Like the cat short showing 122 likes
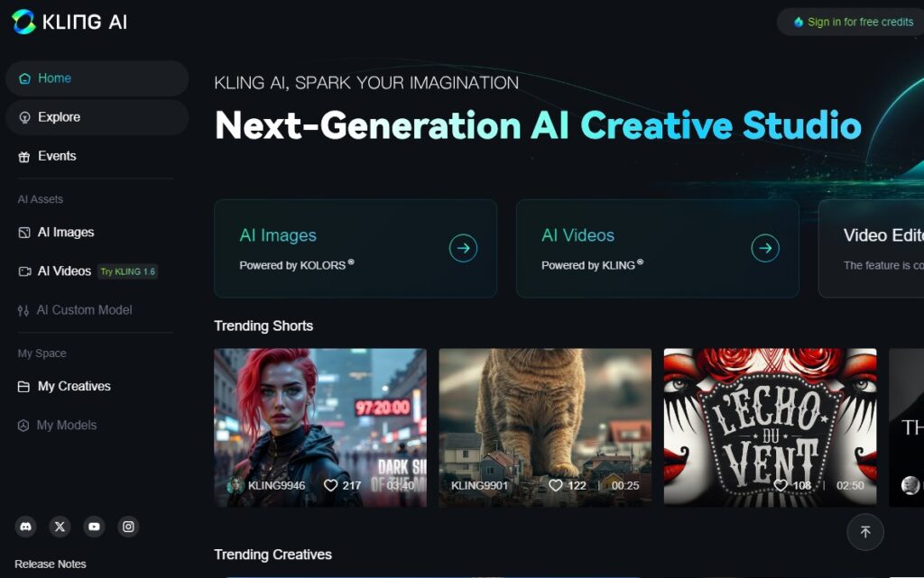The height and width of the screenshot is (578, 924). coord(555,486)
